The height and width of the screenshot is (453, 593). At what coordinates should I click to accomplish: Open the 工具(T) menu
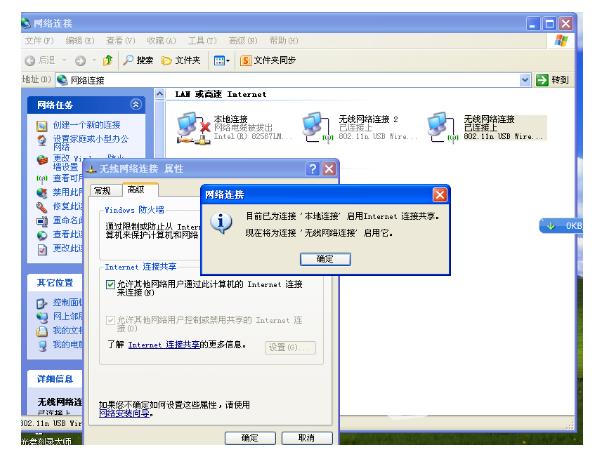click(x=202, y=40)
